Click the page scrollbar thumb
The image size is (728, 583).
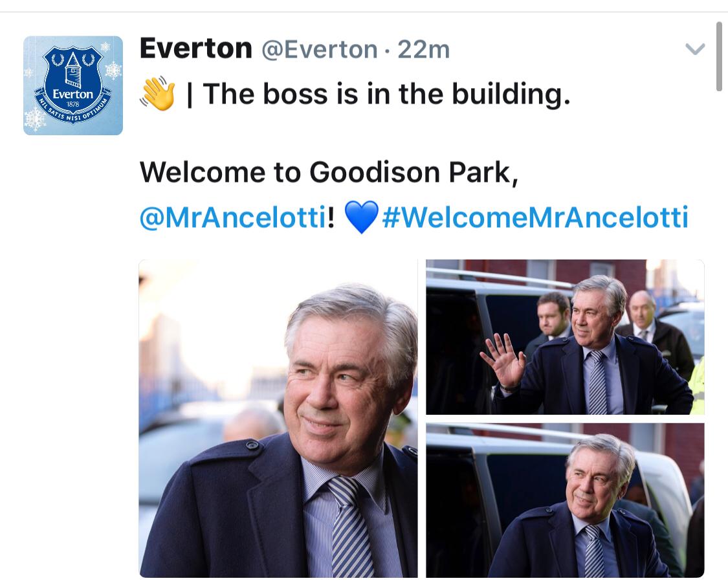point(718,57)
